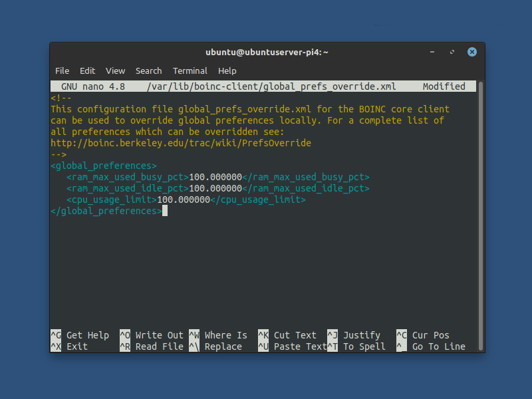Click the ^O Write Out shortcut
The image size is (532, 399).
(152, 335)
